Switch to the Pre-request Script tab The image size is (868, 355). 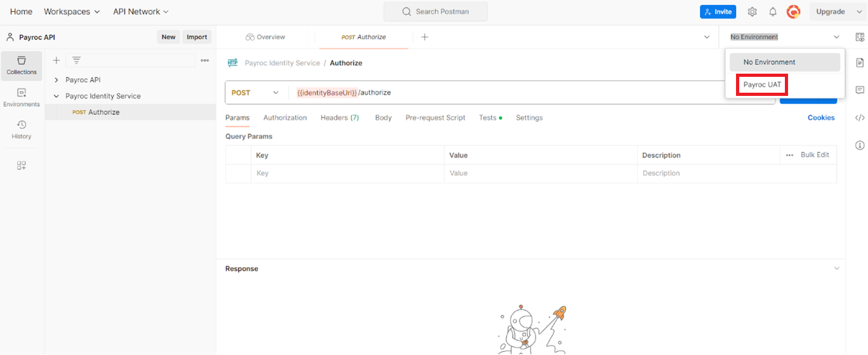435,117
